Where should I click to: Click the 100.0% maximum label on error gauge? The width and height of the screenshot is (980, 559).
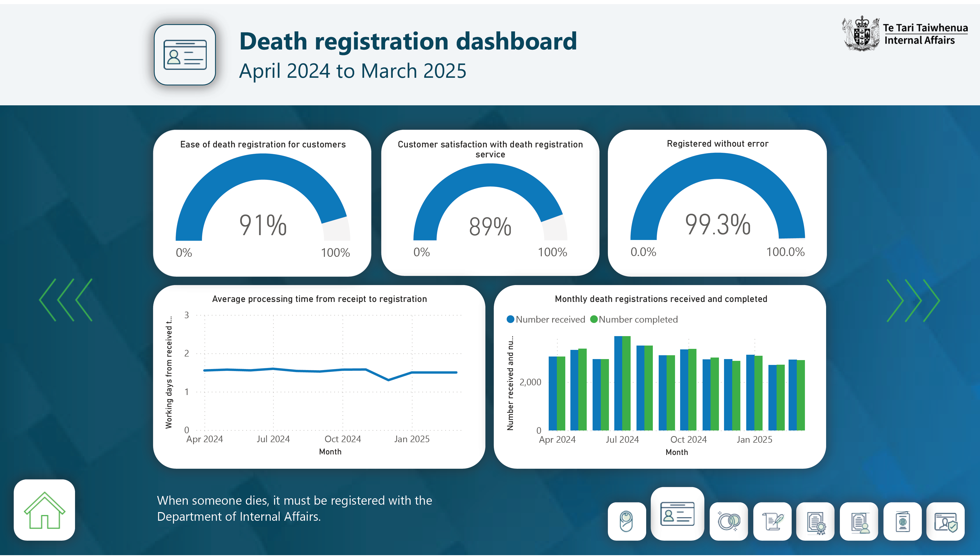pyautogui.click(x=785, y=252)
